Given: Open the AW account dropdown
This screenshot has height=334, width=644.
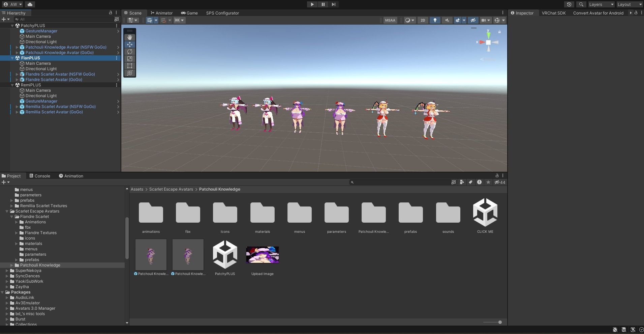Looking at the screenshot, I should (13, 4).
